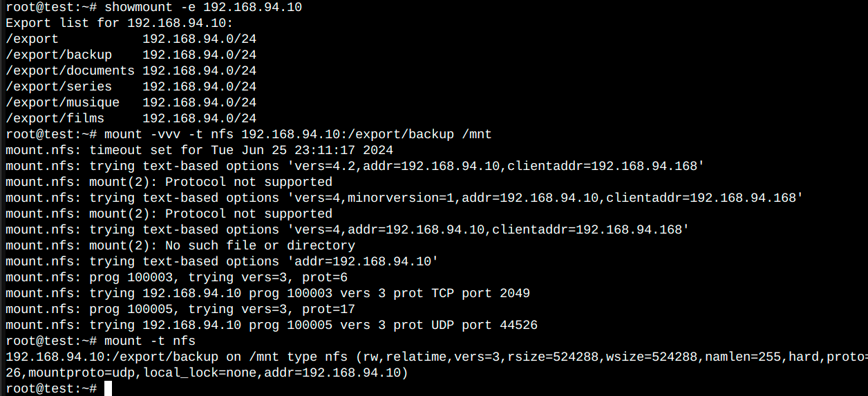The height and width of the screenshot is (396, 868).
Task: Click the mounted /export/backup on /mnt output line
Action: tap(437, 357)
